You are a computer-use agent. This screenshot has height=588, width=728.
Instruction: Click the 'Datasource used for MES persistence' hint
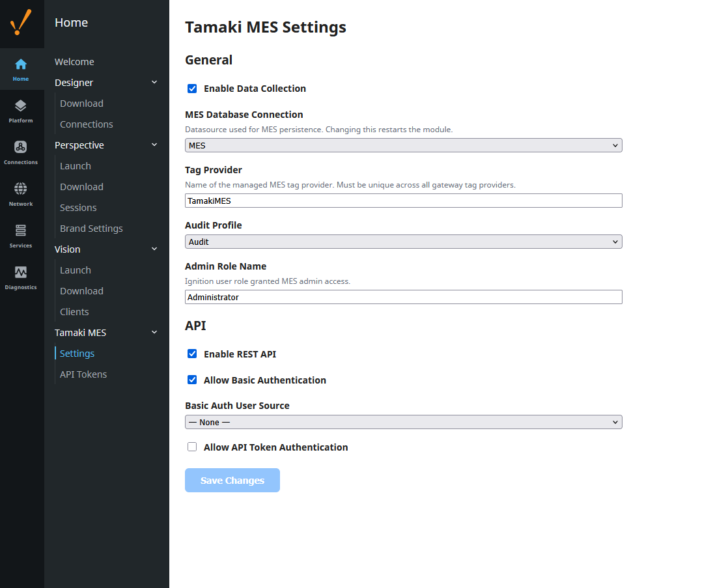319,130
